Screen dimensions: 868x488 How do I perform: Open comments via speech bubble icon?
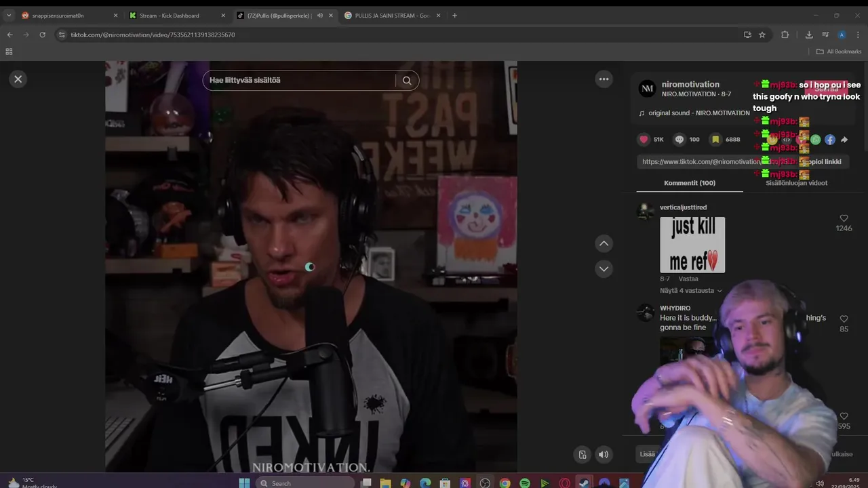click(679, 140)
